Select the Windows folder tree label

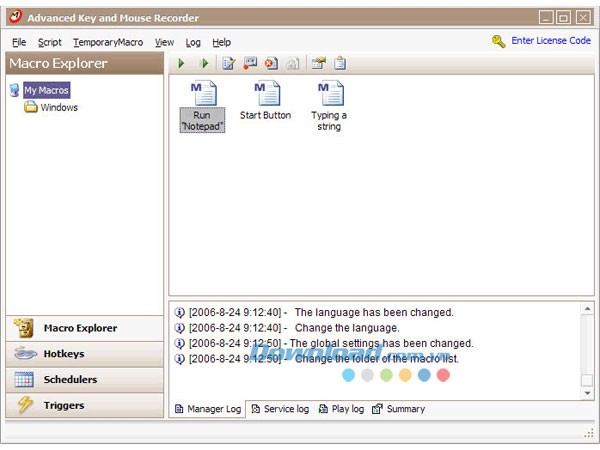coord(59,108)
